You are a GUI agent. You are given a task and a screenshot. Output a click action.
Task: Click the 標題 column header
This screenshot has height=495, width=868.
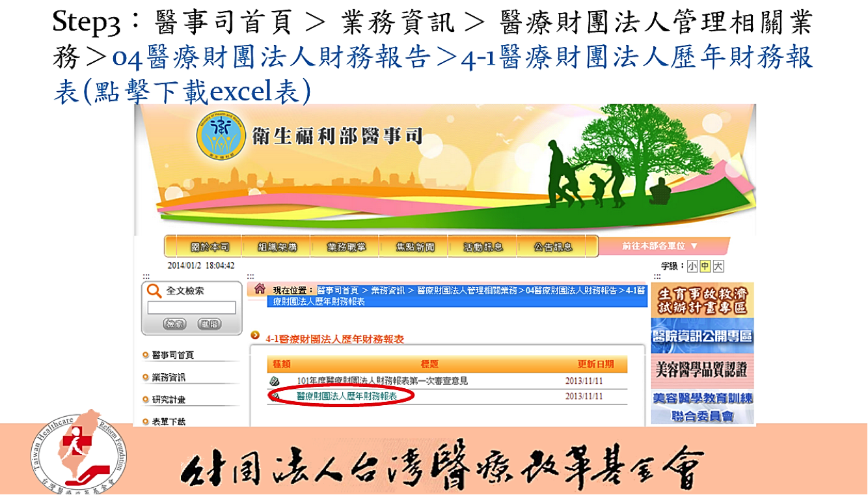pos(429,365)
